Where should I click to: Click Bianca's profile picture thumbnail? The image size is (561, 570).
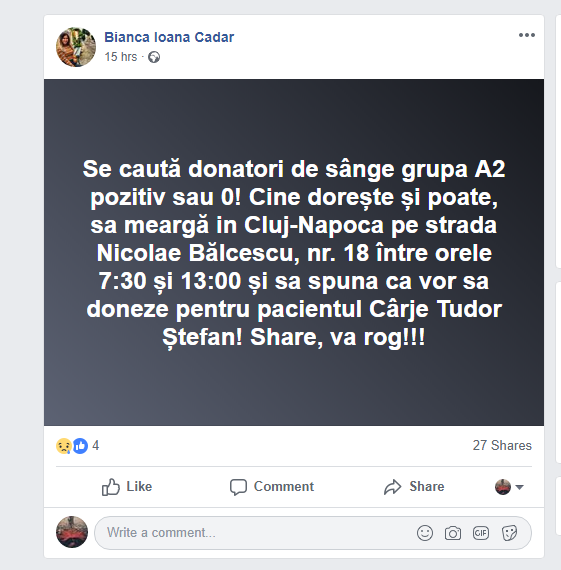coord(76,47)
